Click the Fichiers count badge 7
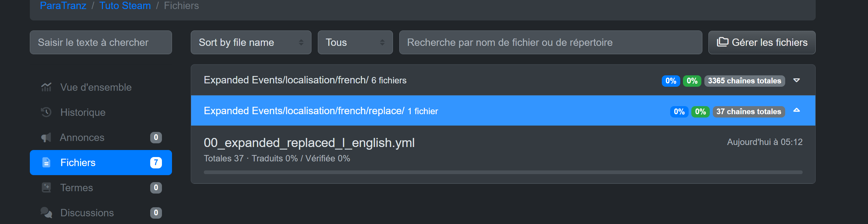This screenshot has width=868, height=224. point(156,162)
